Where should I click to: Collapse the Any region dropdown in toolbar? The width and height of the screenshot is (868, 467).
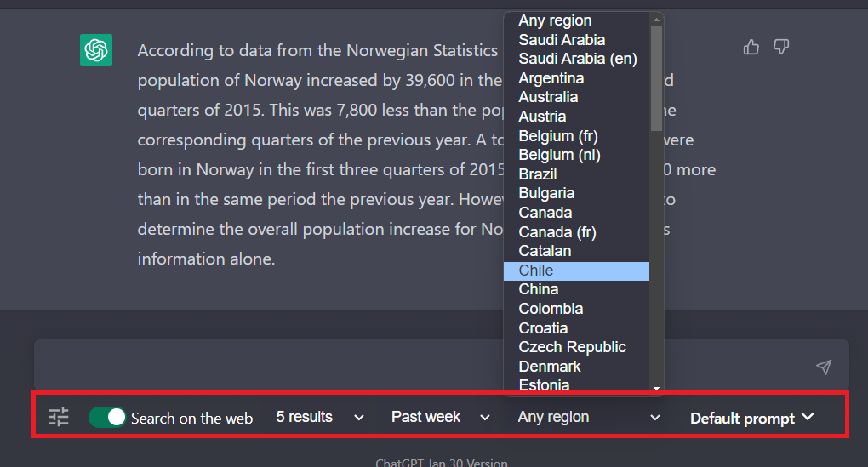click(588, 417)
